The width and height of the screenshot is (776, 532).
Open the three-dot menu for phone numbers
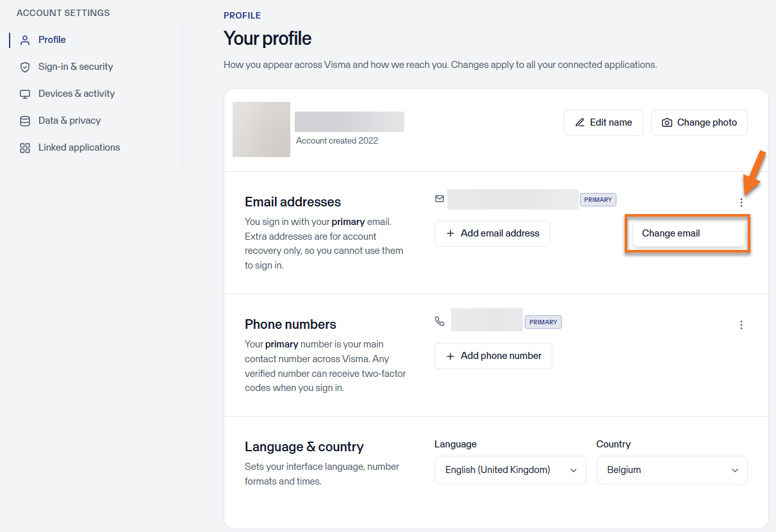pyautogui.click(x=741, y=325)
